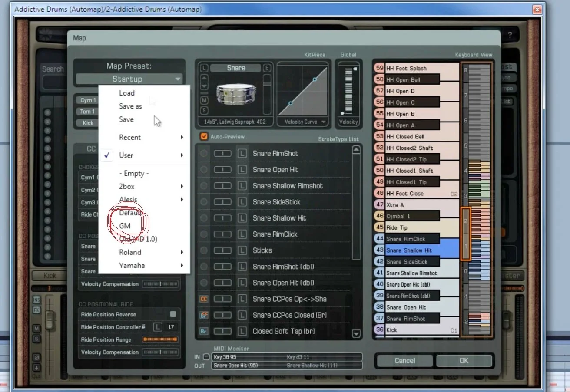Expand the Yamaha preset submenu

coord(144,265)
